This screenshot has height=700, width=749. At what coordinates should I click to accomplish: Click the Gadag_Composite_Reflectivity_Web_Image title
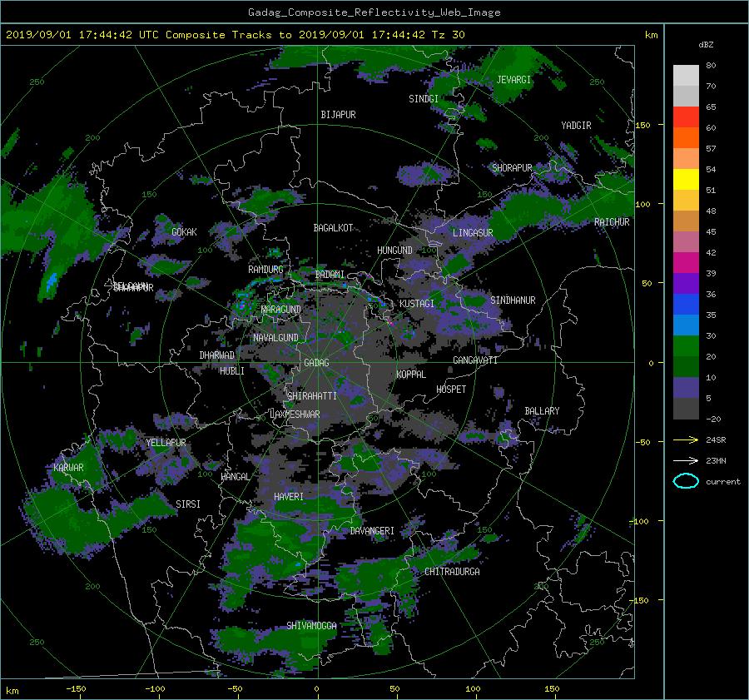374,12
